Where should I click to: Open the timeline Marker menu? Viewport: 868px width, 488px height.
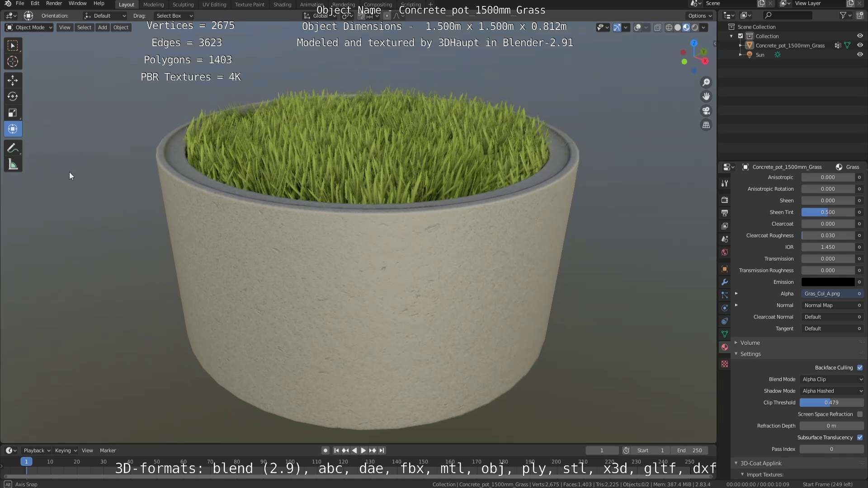(x=108, y=450)
